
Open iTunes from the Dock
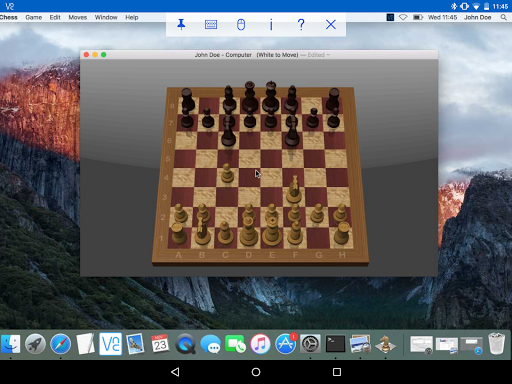pyautogui.click(x=260, y=344)
